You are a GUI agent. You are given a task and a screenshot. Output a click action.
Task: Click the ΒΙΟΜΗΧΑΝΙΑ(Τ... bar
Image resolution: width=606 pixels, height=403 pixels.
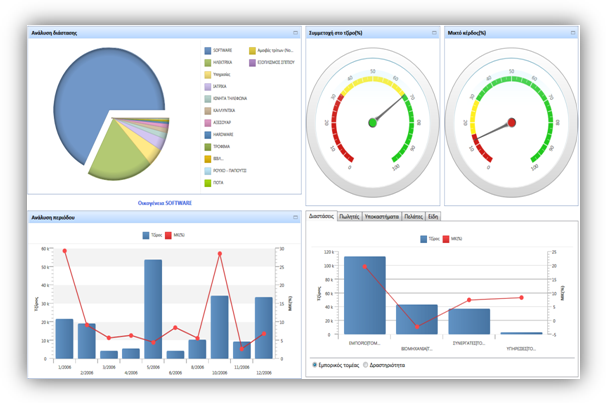[417, 320]
